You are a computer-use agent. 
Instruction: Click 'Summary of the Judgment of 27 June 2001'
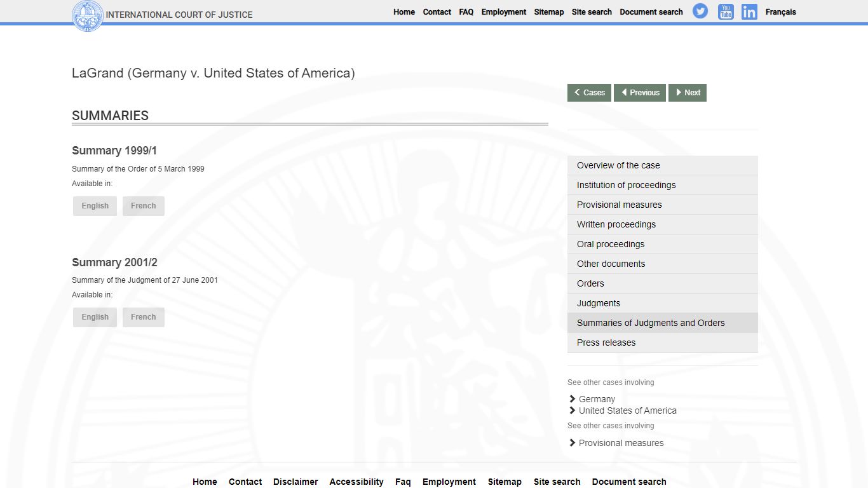pyautogui.click(x=145, y=280)
